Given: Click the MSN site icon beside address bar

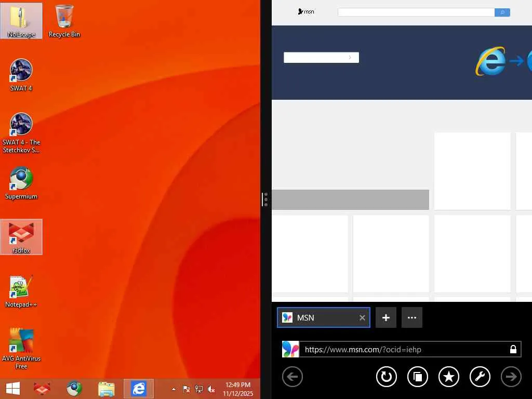Looking at the screenshot, I should pos(290,349).
